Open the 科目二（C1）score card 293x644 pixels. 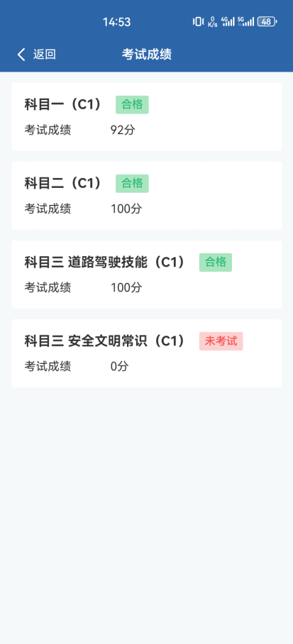[x=146, y=196]
